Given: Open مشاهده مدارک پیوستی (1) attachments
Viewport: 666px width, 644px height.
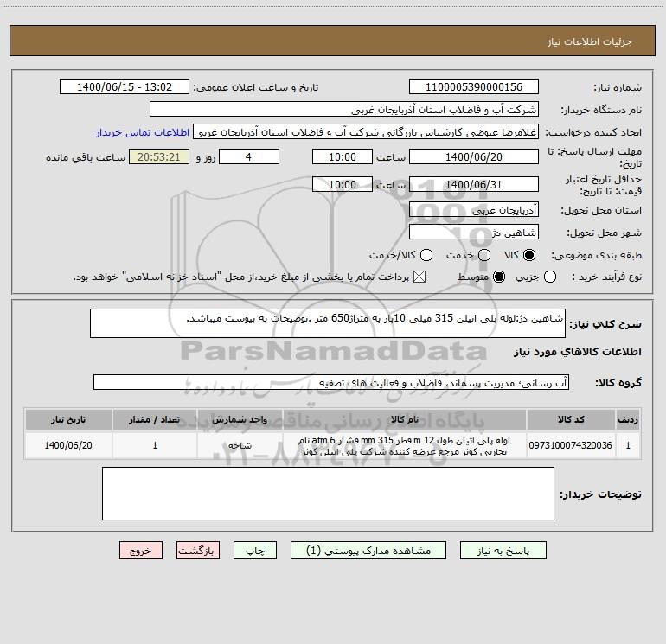Looking at the screenshot, I should 368,551.
